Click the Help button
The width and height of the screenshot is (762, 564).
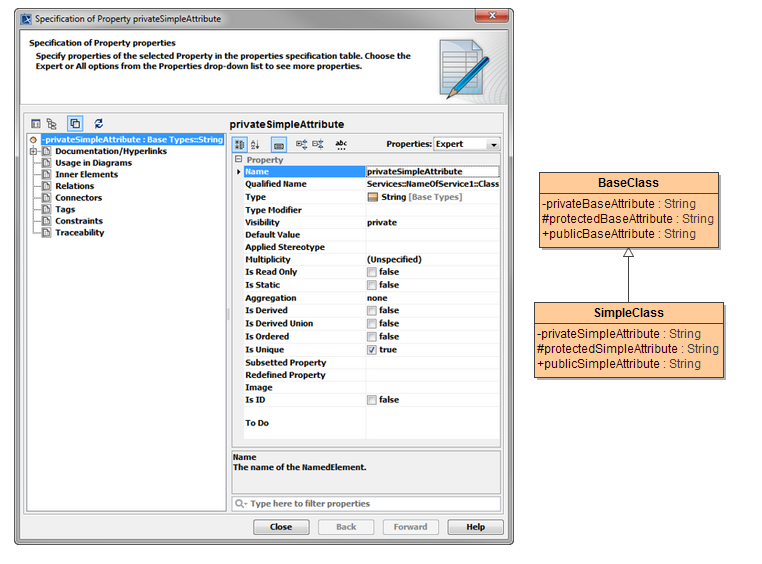475,527
